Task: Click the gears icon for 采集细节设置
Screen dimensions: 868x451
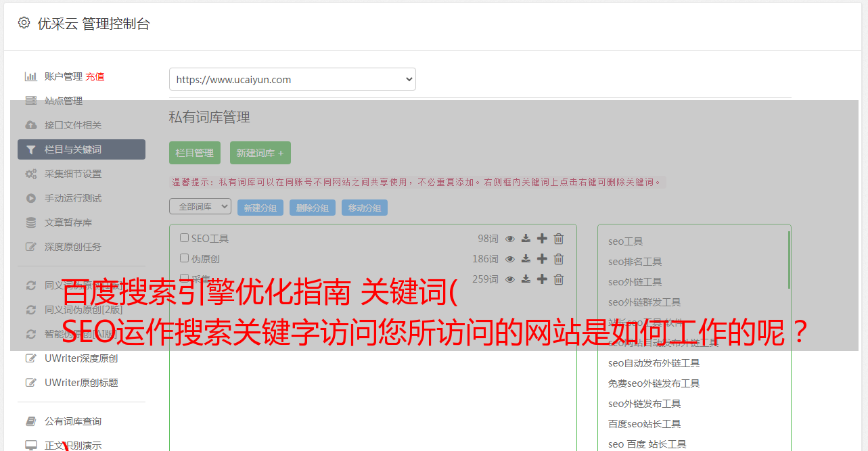Action: 30,174
